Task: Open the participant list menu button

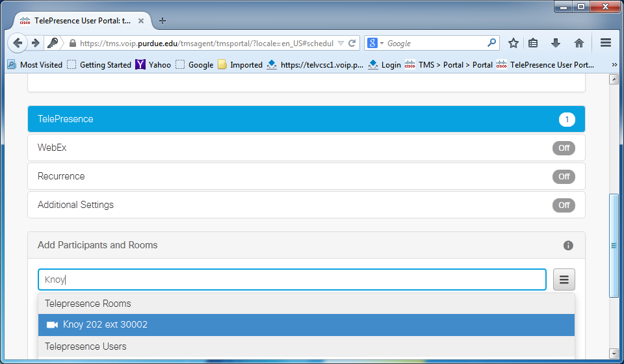Action: point(564,279)
